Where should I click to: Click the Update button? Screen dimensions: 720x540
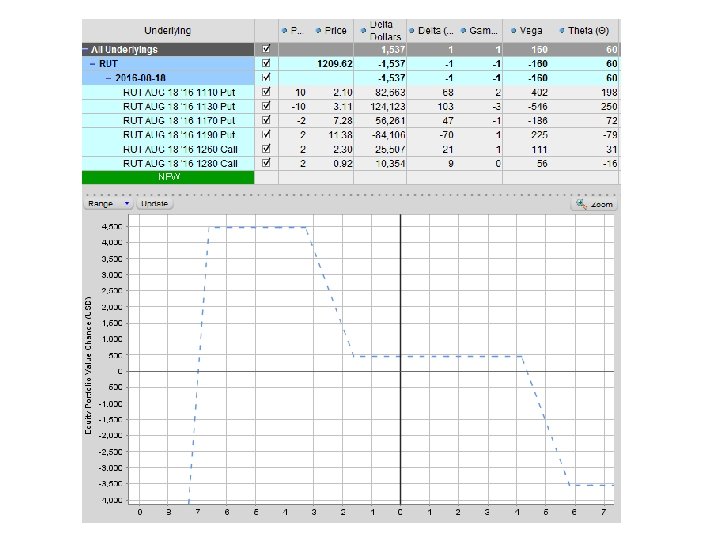click(155, 203)
